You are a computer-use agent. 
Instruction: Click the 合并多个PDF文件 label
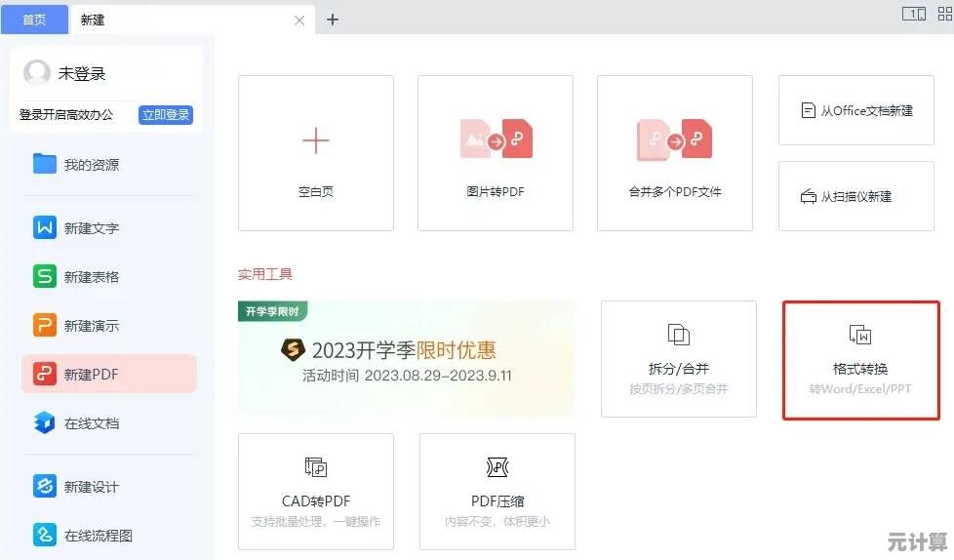(x=675, y=192)
